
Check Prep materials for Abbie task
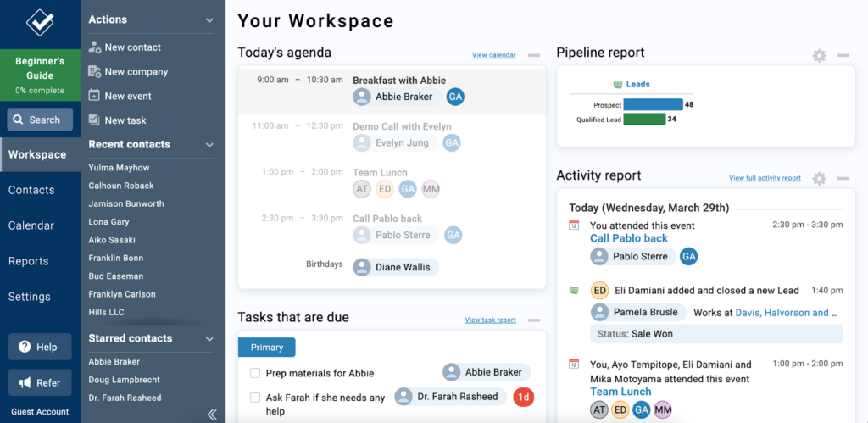click(255, 373)
